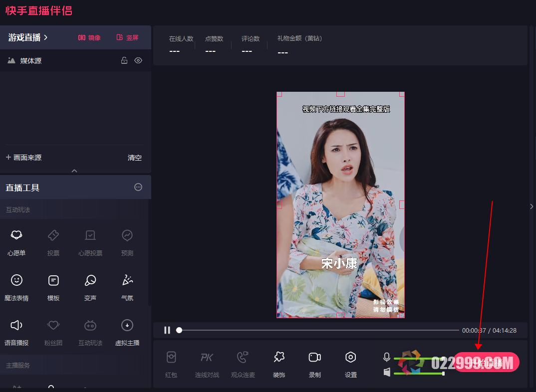This screenshot has width=536, height=392.
Task: Select the video preview in canvas
Action: [x=340, y=205]
